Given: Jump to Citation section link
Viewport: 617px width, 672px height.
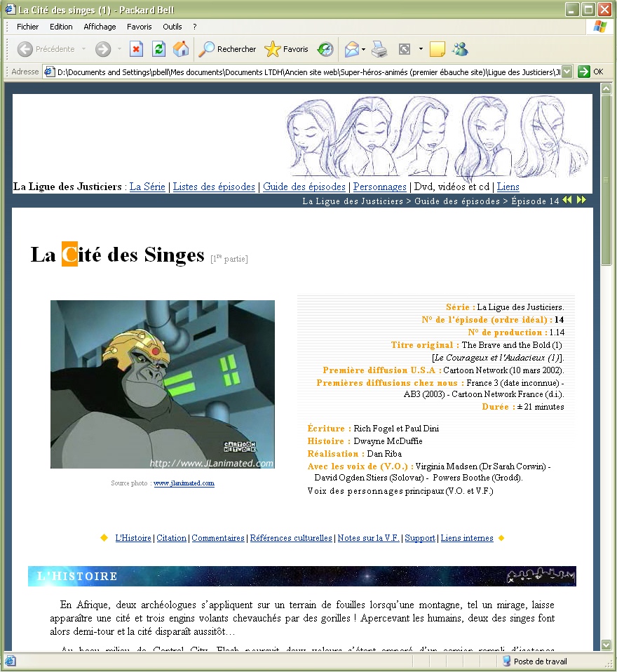Looking at the screenshot, I should [171, 538].
